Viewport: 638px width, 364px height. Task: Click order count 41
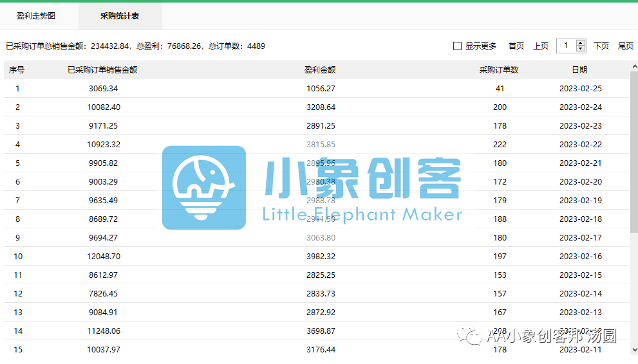[500, 89]
